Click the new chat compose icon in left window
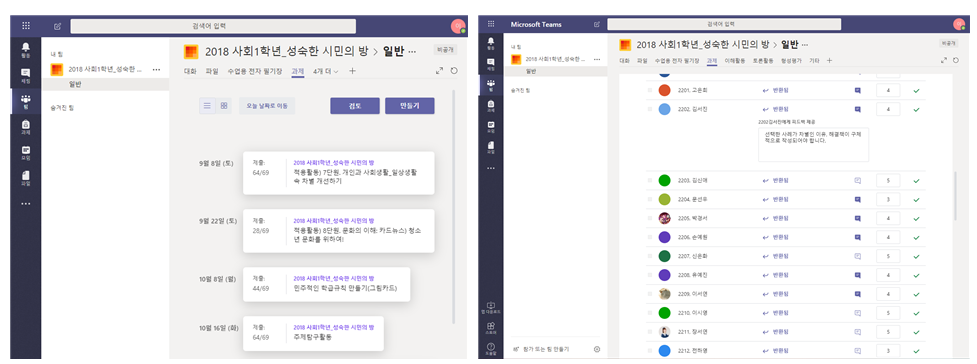 click(57, 26)
